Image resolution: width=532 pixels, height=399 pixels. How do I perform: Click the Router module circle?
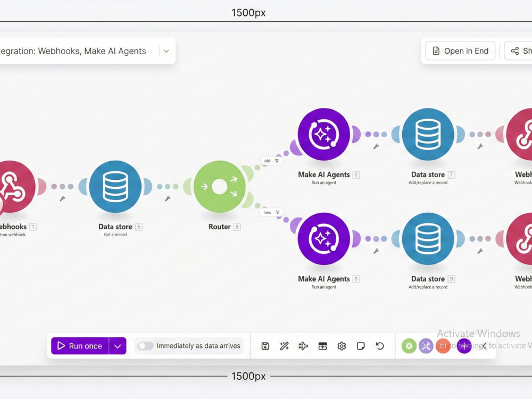coord(220,187)
